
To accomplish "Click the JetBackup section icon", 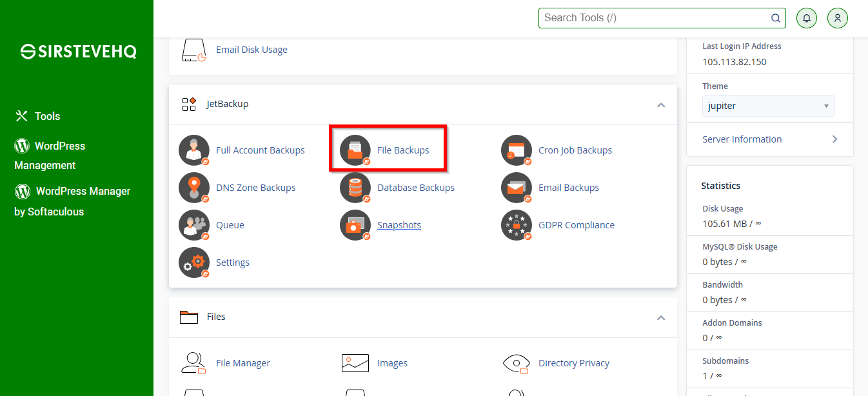I will (189, 104).
